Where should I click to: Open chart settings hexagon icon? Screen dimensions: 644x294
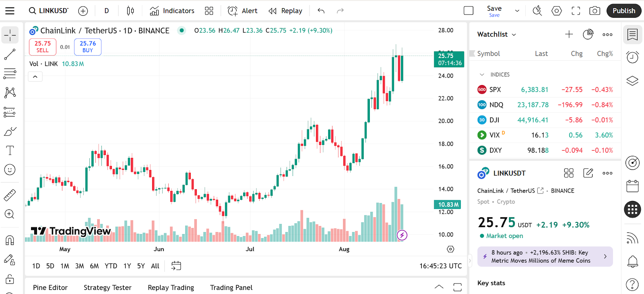coord(557,11)
